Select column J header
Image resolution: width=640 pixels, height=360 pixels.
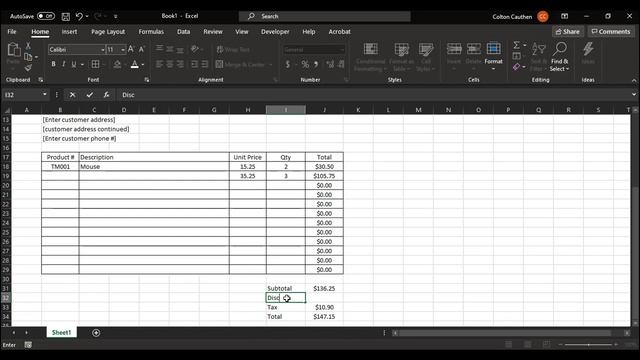[x=324, y=110]
